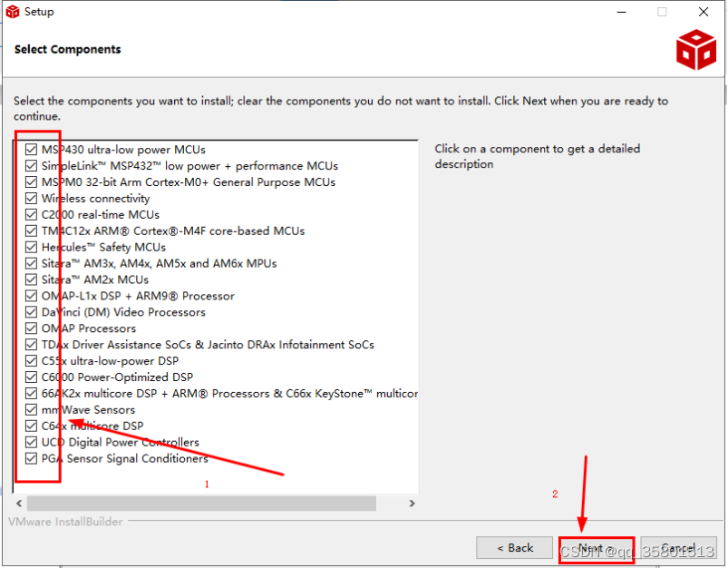Click the Cancel button
The height and width of the screenshot is (568, 728).
[678, 548]
